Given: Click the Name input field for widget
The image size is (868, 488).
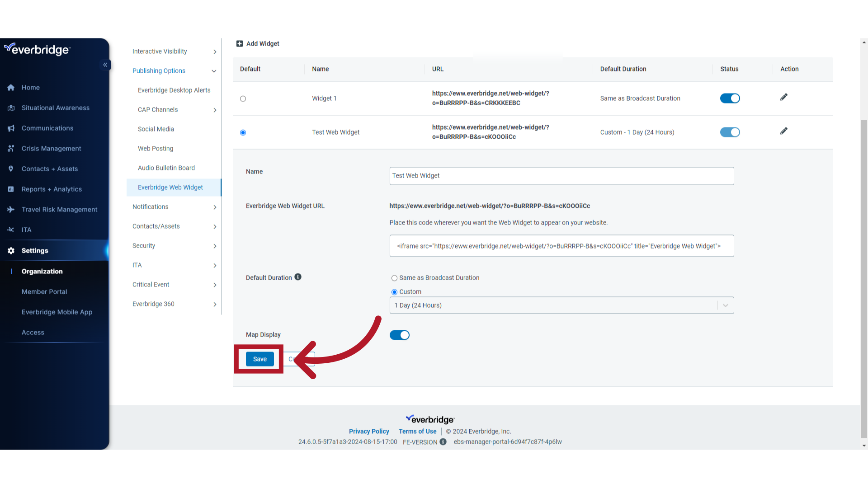Looking at the screenshot, I should [561, 176].
